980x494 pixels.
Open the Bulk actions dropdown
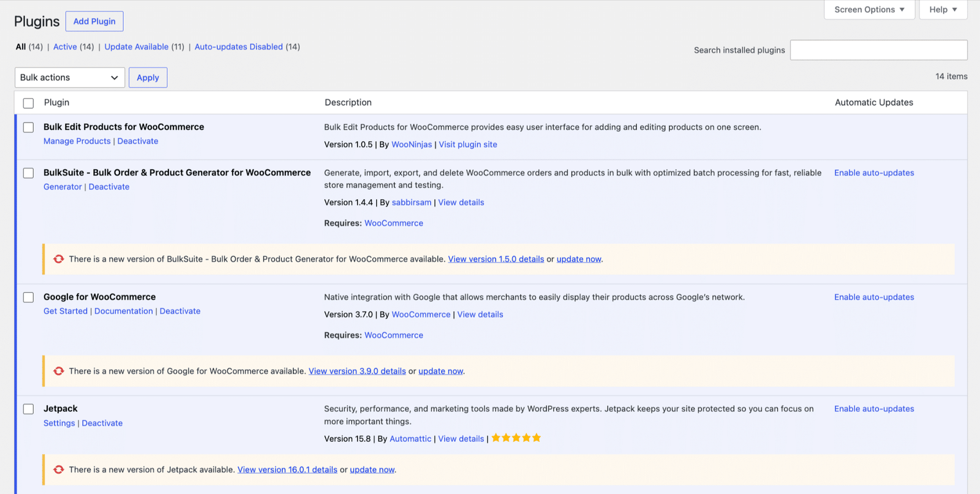pos(70,78)
